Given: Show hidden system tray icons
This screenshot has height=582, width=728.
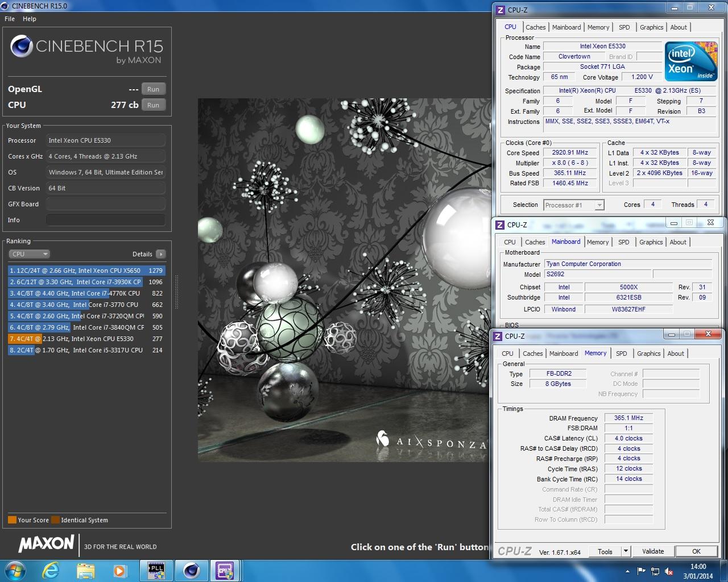Looking at the screenshot, I should coord(628,571).
